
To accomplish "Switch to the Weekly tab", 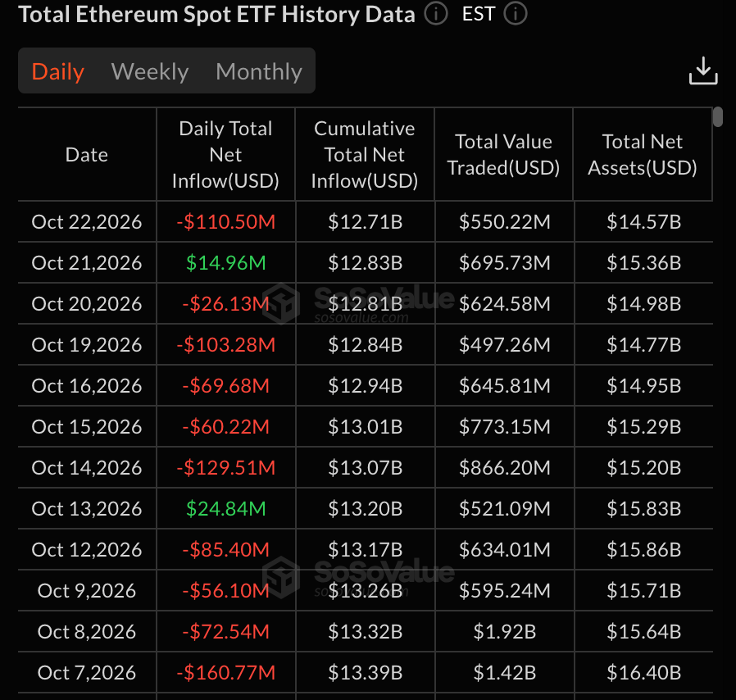I will pos(150,71).
